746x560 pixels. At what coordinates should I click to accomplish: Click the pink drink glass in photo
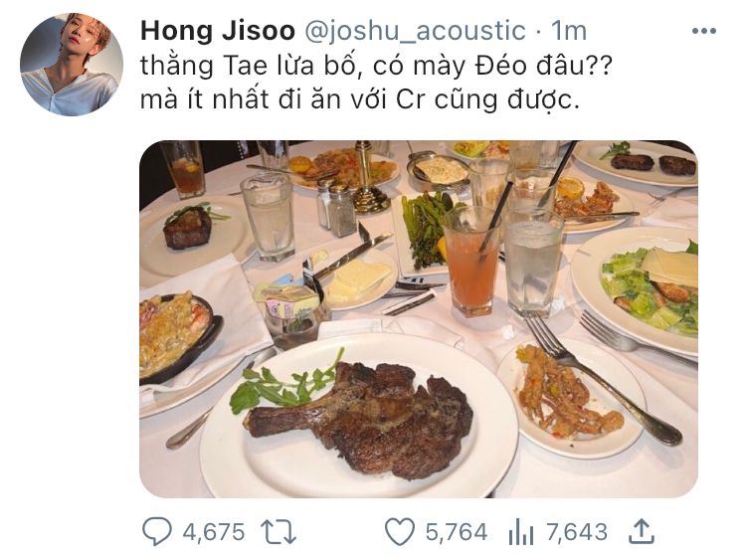click(471, 263)
